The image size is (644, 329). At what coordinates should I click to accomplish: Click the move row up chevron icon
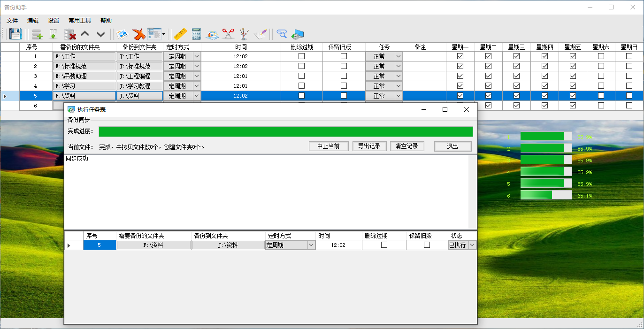coord(85,34)
